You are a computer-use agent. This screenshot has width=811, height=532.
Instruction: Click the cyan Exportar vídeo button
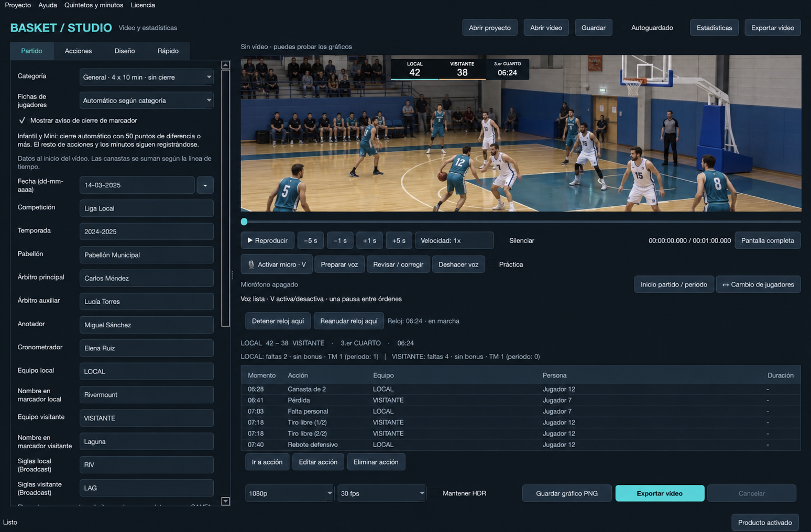coord(660,493)
